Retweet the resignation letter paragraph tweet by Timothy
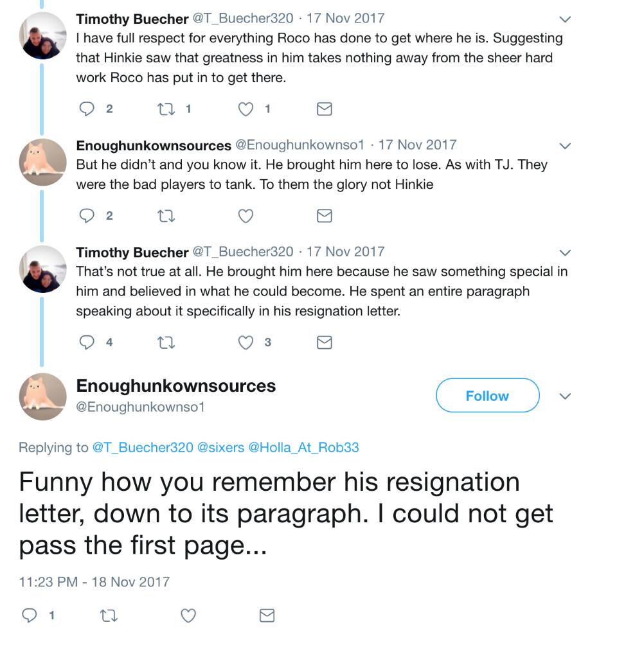The height and width of the screenshot is (663, 644). coord(165,342)
